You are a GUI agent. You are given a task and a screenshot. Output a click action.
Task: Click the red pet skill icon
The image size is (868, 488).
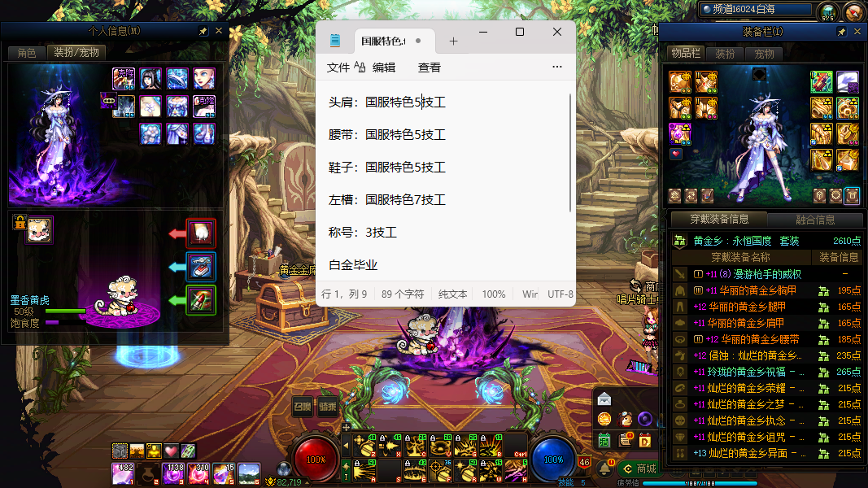tap(200, 233)
